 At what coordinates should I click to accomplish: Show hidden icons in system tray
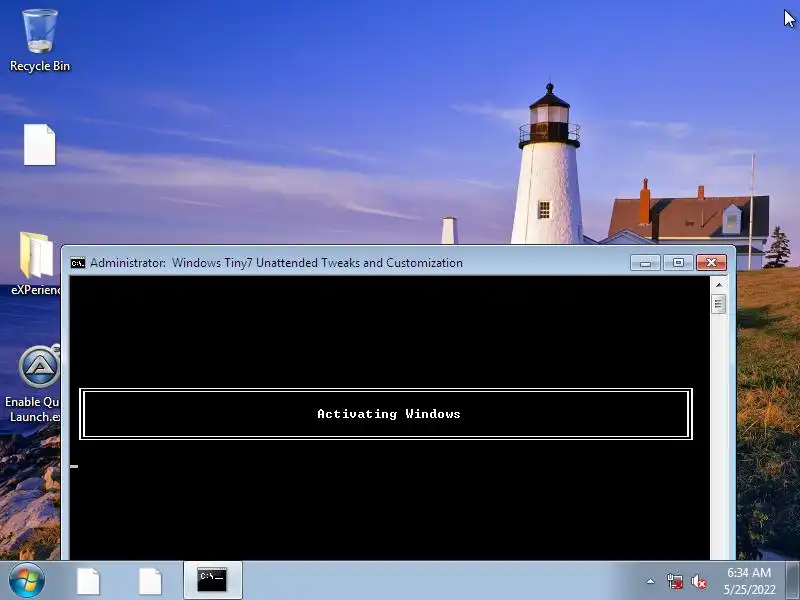(651, 581)
